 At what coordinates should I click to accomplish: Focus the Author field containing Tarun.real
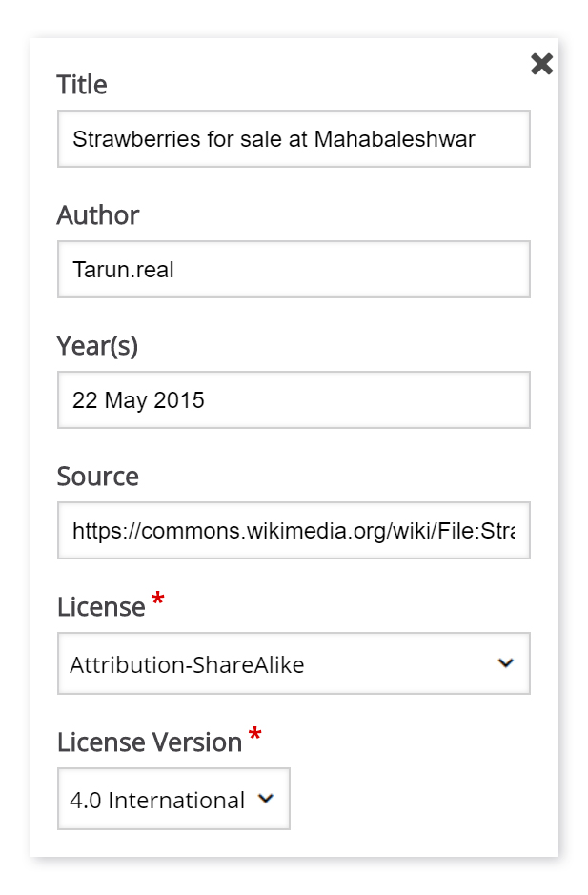294,270
